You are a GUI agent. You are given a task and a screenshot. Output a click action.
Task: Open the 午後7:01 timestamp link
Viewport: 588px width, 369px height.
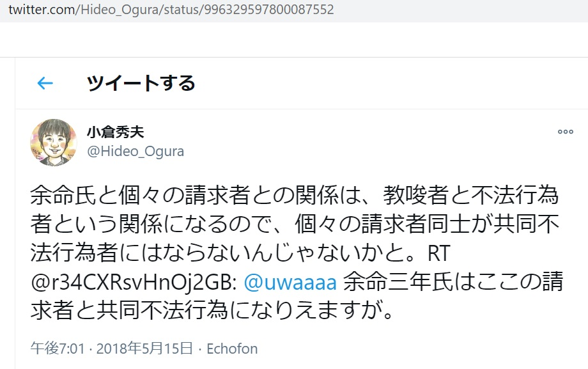58,349
